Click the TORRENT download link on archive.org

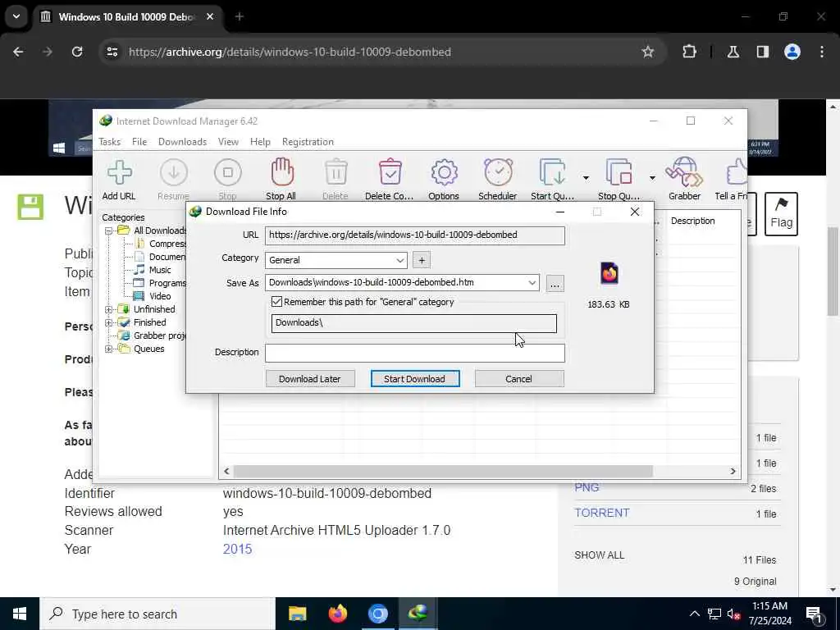click(601, 514)
